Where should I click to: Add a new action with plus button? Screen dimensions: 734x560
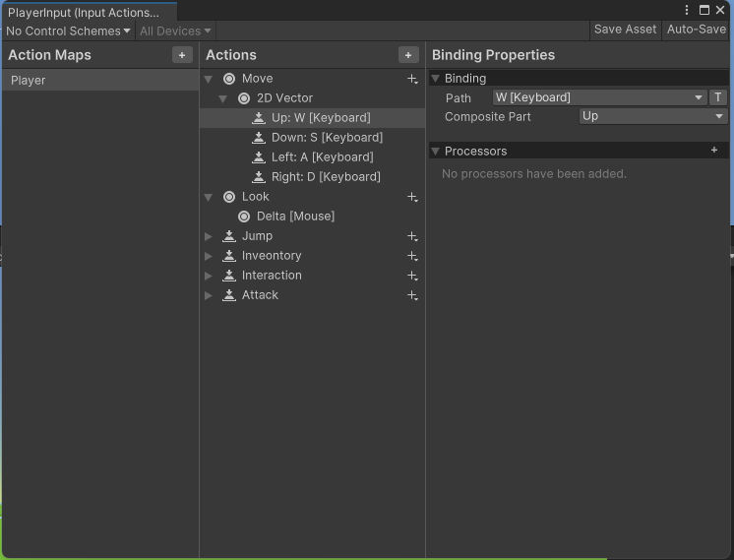pyautogui.click(x=408, y=55)
